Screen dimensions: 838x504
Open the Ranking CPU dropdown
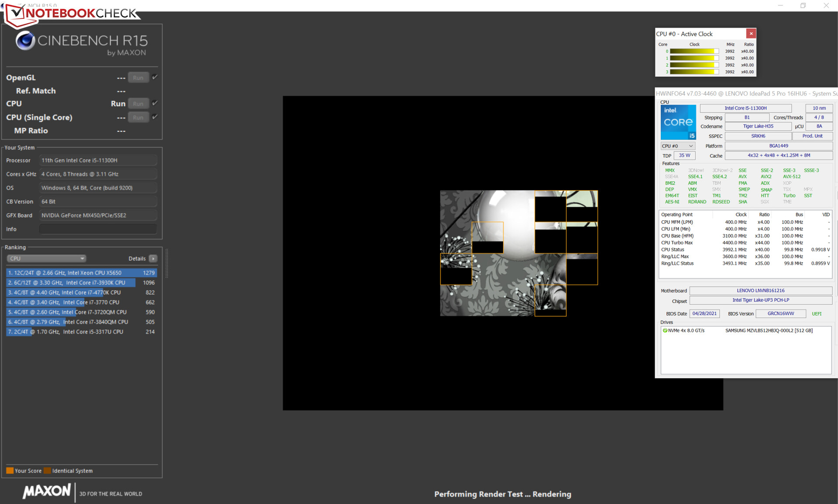(46, 258)
